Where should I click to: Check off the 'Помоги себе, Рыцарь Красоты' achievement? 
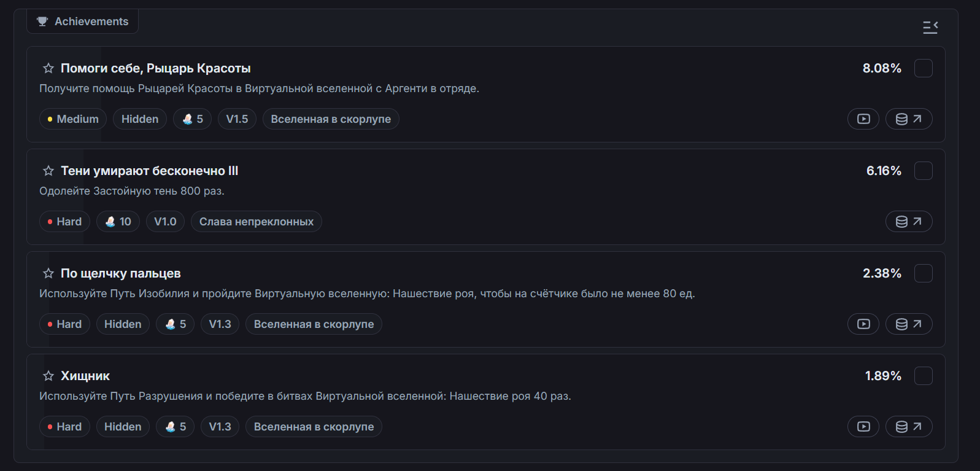click(923, 68)
